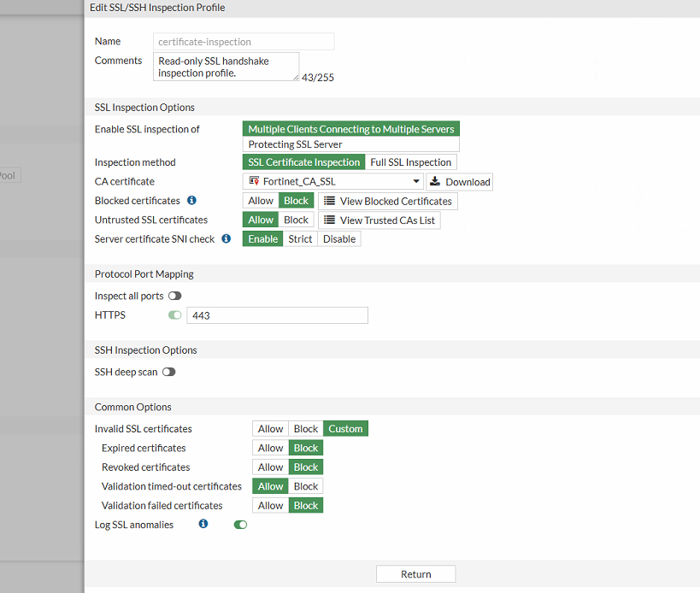
Task: Choose Protecting SSL Server option
Action: 295,144
